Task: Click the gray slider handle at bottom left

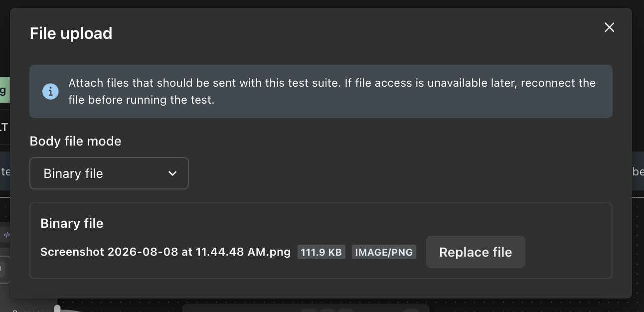Action: [x=57, y=309]
